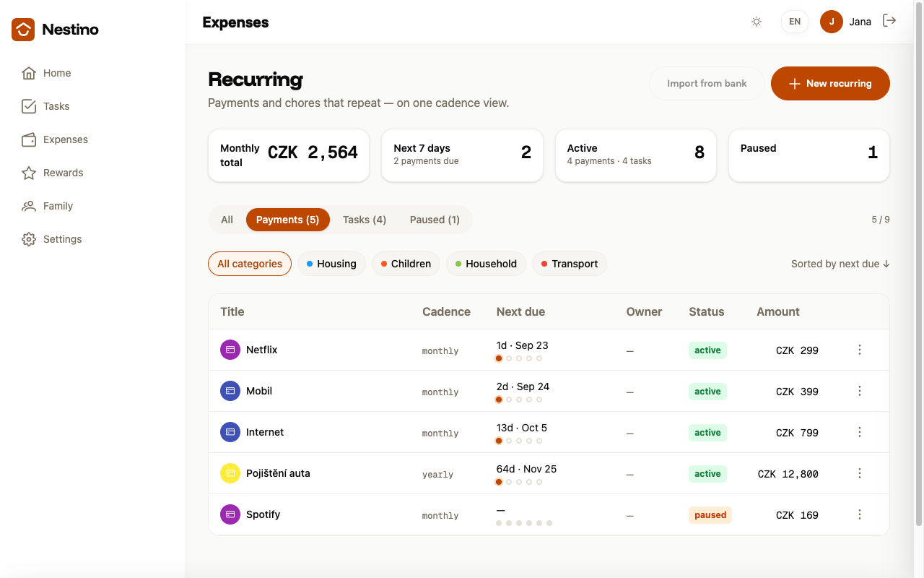The height and width of the screenshot is (578, 924).
Task: Open the Spotify row three-dot menu
Action: pos(860,514)
